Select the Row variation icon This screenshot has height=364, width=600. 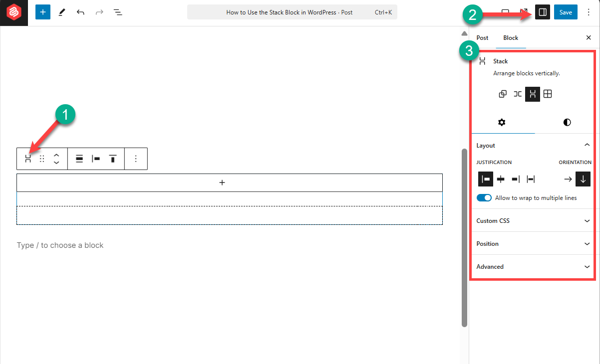tap(518, 94)
